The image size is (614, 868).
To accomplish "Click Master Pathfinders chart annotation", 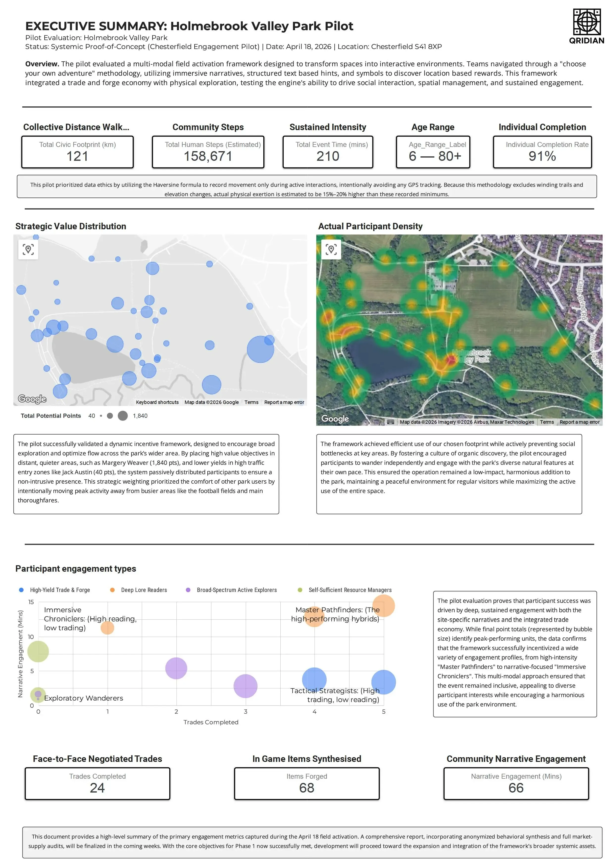I will point(335,614).
